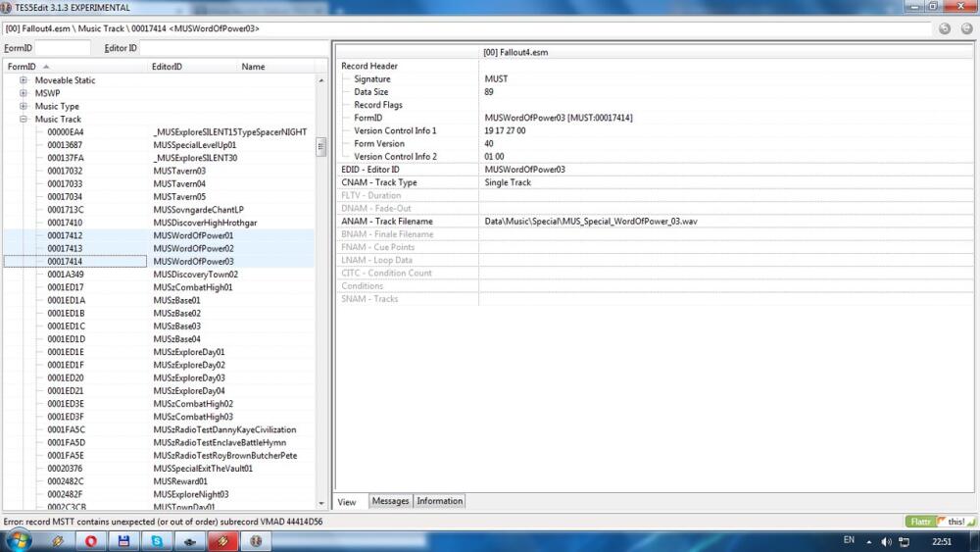Click the tree view scrollbar thumb
Image resolution: width=980 pixels, height=552 pixels.
[320, 147]
